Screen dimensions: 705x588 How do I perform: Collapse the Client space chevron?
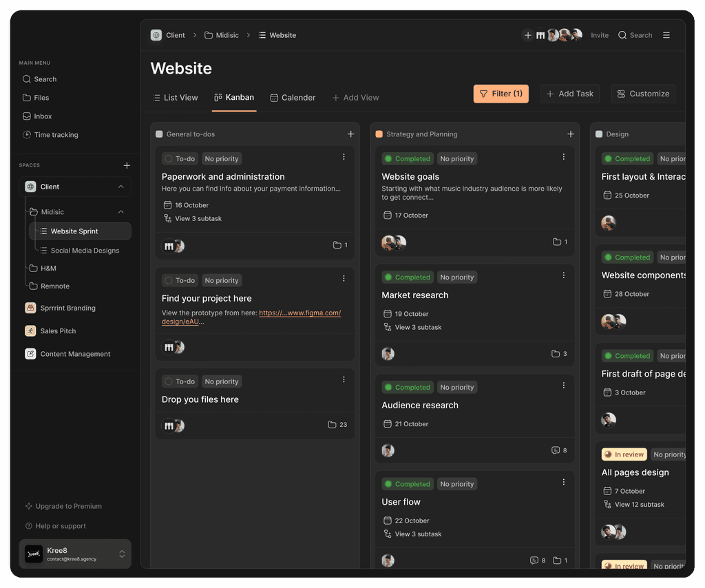pyautogui.click(x=121, y=187)
